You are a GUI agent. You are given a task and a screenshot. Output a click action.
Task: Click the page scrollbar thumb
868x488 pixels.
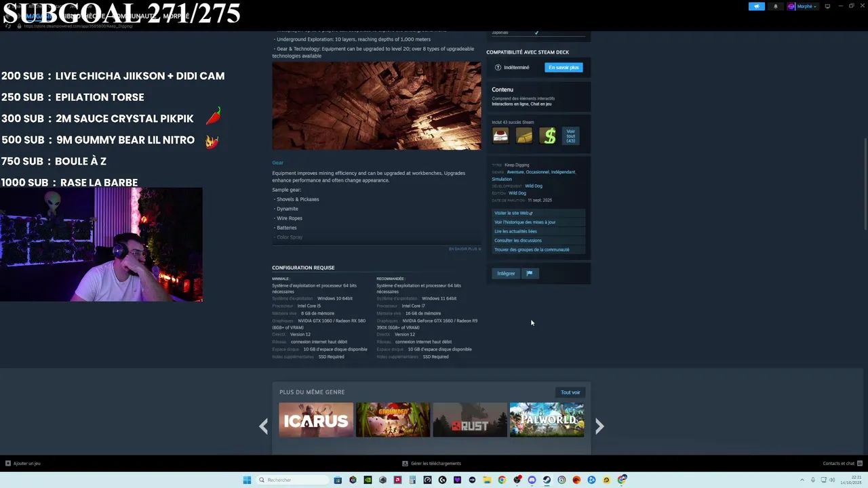865,184
